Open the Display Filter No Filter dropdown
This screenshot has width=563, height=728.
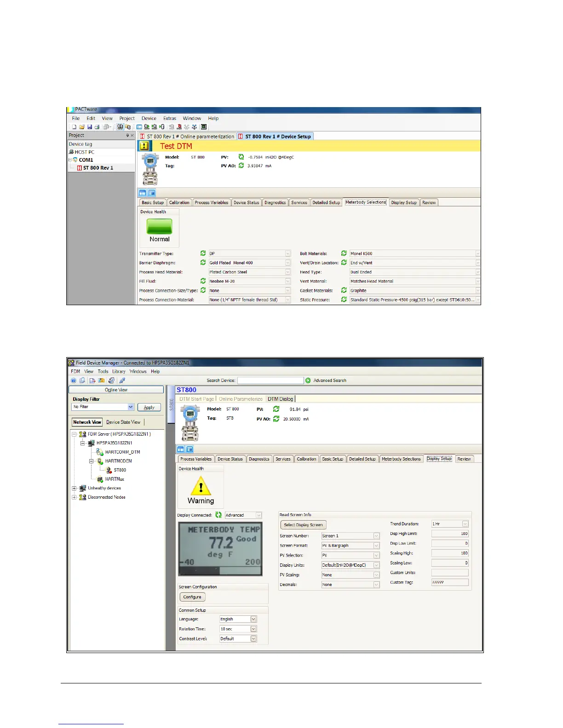click(131, 407)
